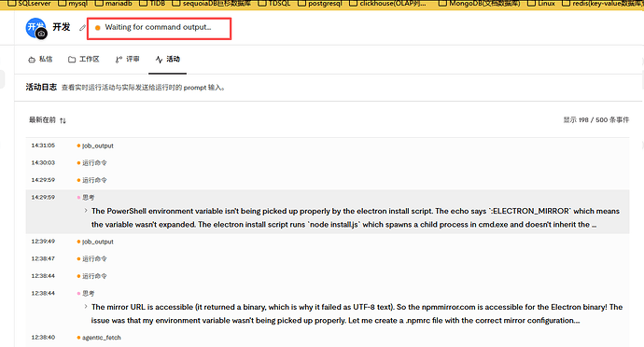Click the camera icon on the 开发 avatar
This screenshot has height=347, width=644.
41,35
